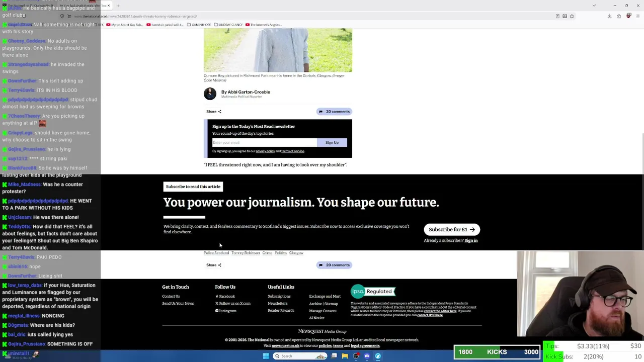Open Task View on the taskbar

click(334, 356)
